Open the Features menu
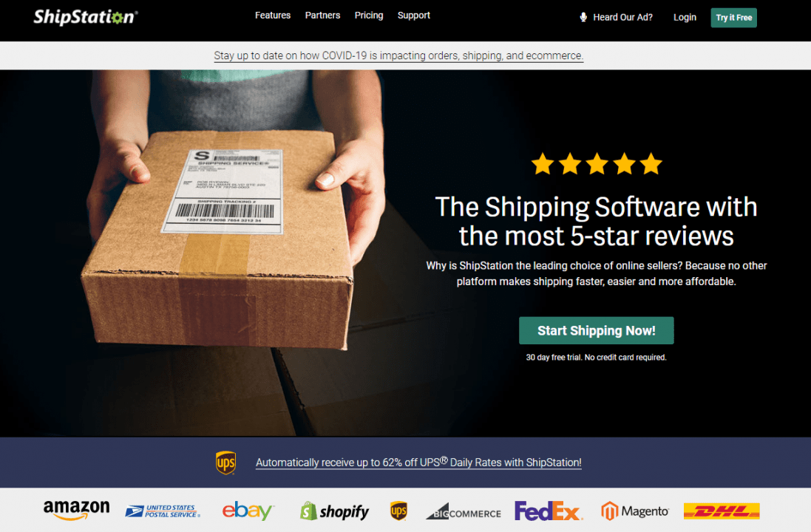 [273, 16]
